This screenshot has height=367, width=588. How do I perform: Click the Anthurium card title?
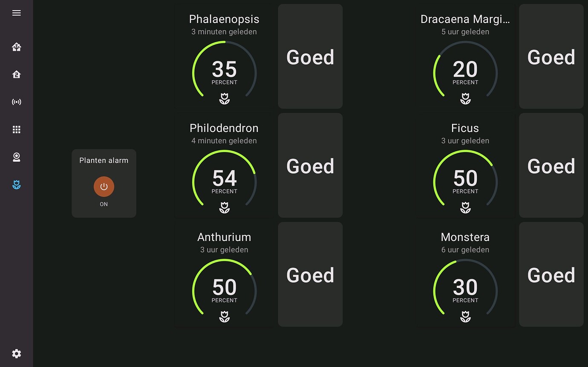click(x=224, y=237)
